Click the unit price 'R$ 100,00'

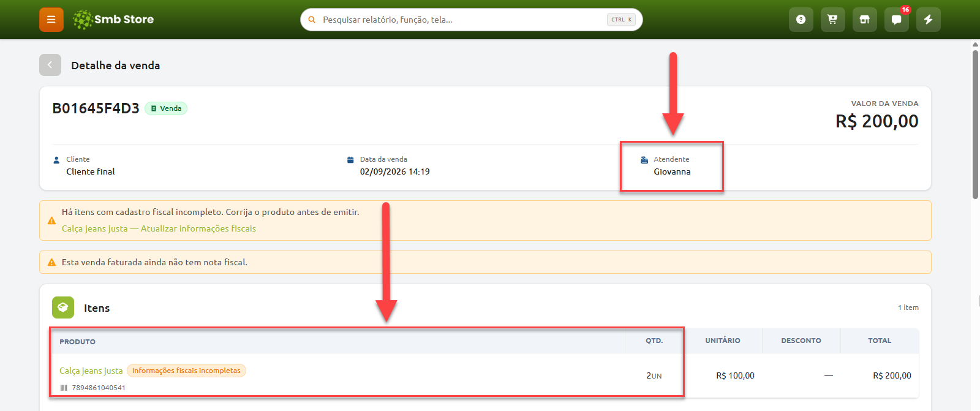click(x=735, y=375)
